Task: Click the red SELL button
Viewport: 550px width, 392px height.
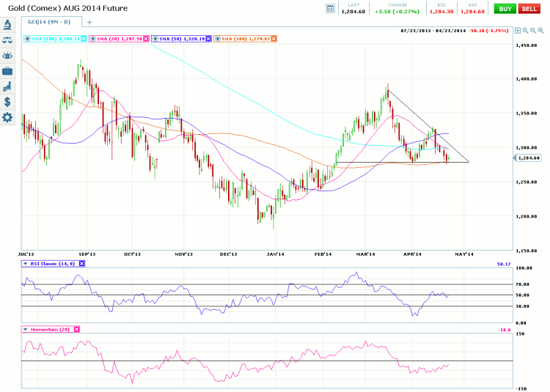Action: [529, 9]
